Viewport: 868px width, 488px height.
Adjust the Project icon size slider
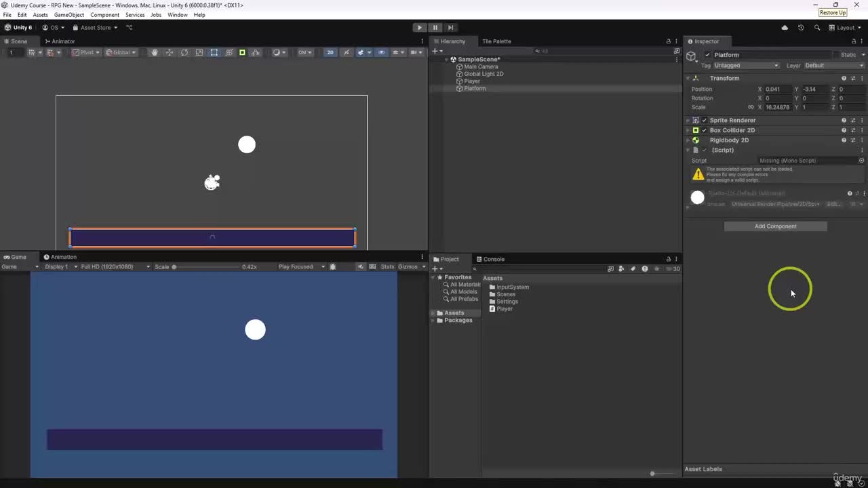click(x=652, y=474)
